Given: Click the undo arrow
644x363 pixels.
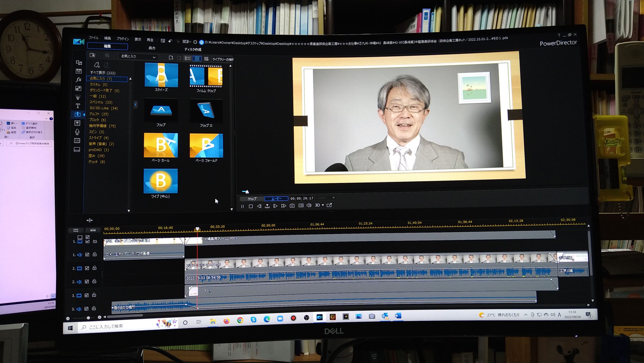Looking at the screenshot, I should click(170, 41).
